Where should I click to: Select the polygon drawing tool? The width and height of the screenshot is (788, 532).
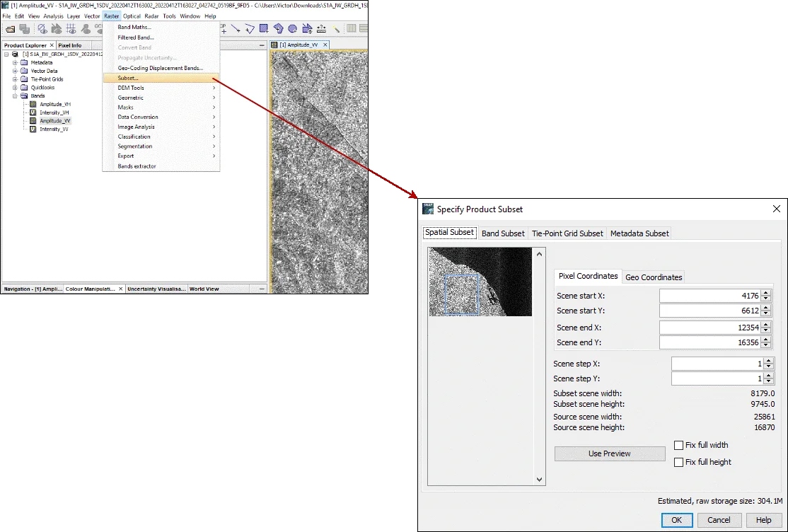pyautogui.click(x=279, y=28)
